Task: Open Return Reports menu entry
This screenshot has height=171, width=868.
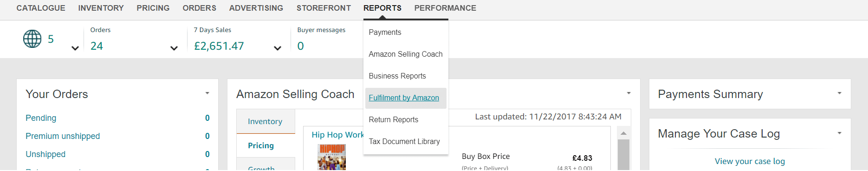Action: 394,120
